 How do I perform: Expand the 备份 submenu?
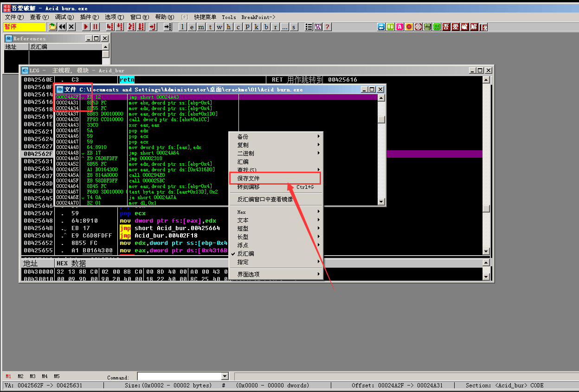coord(276,136)
